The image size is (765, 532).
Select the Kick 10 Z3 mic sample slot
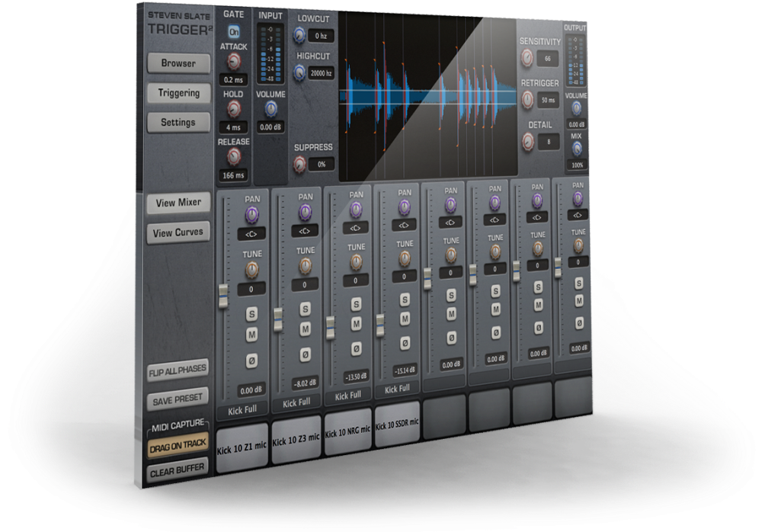[296, 441]
